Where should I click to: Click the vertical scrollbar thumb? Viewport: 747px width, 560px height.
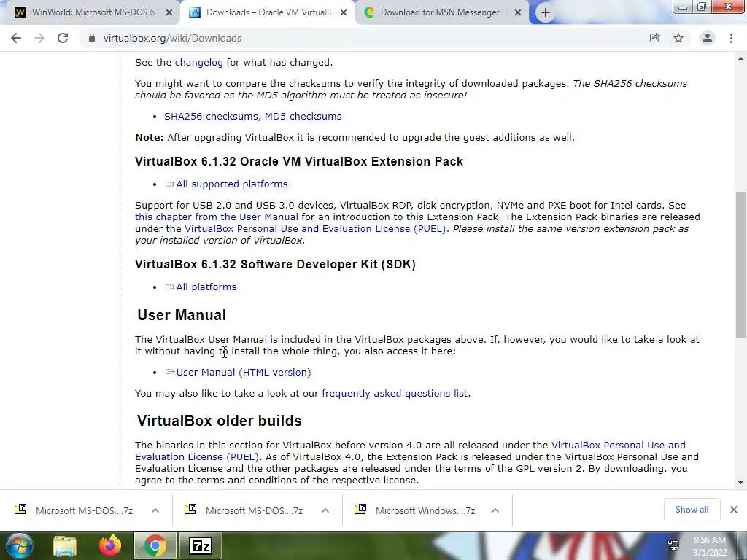click(x=740, y=265)
